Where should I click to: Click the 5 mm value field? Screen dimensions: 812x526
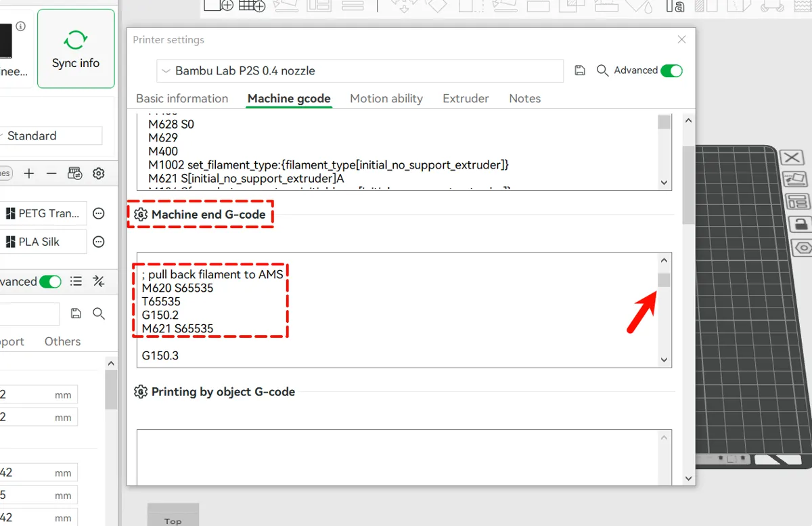click(x=39, y=495)
